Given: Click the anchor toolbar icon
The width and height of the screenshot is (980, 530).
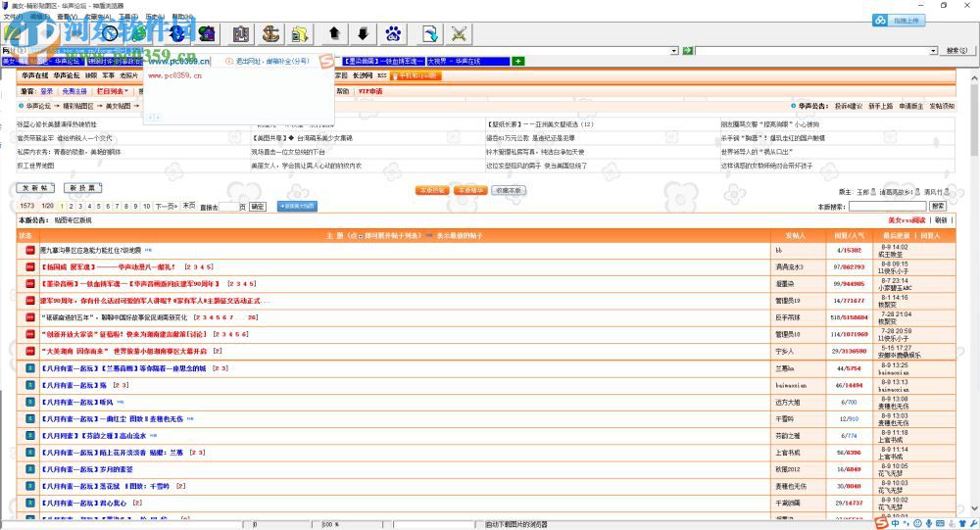Looking at the screenshot, I should pyautogui.click(x=271, y=34).
